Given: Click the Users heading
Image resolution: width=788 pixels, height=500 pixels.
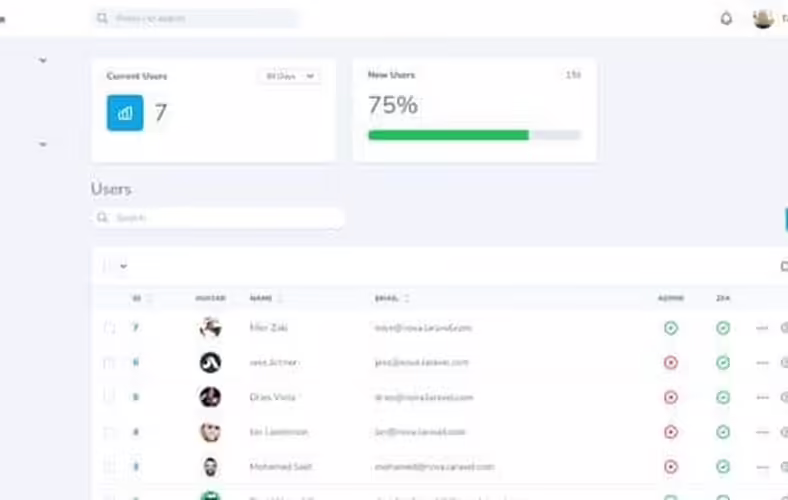Looking at the screenshot, I should tap(111, 189).
